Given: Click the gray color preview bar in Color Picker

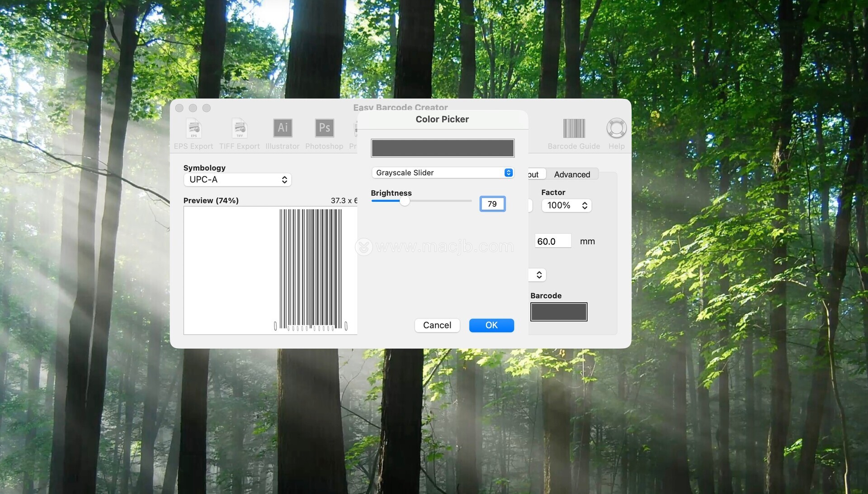Looking at the screenshot, I should (x=442, y=148).
